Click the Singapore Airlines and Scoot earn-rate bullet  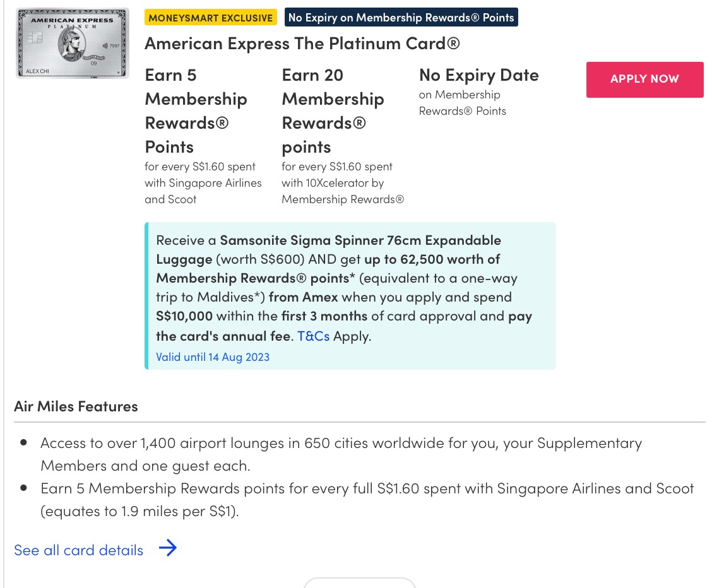tap(366, 499)
